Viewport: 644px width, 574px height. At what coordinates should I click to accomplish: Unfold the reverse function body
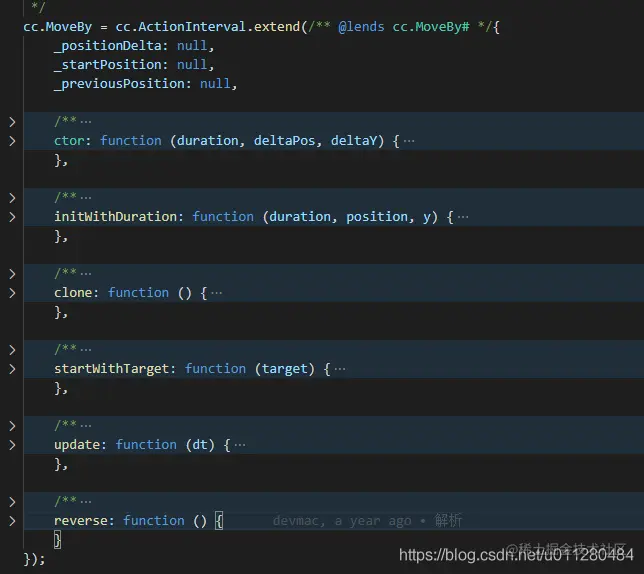(x=12, y=521)
